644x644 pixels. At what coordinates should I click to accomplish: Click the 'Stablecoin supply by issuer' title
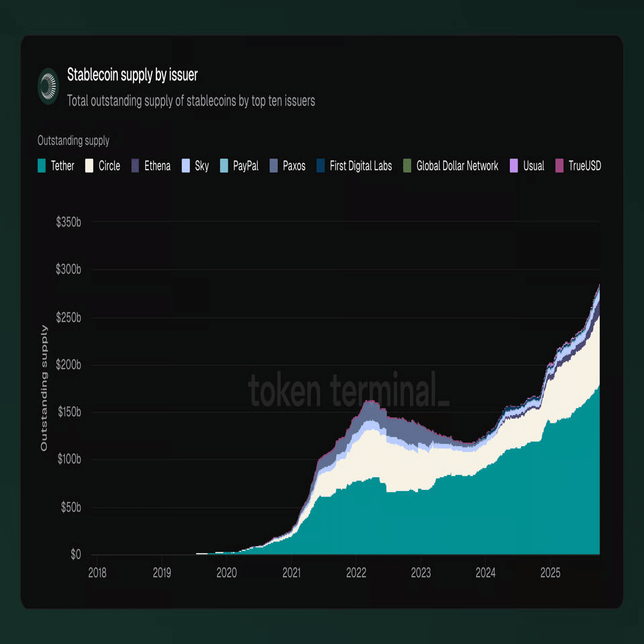pyautogui.click(x=132, y=75)
